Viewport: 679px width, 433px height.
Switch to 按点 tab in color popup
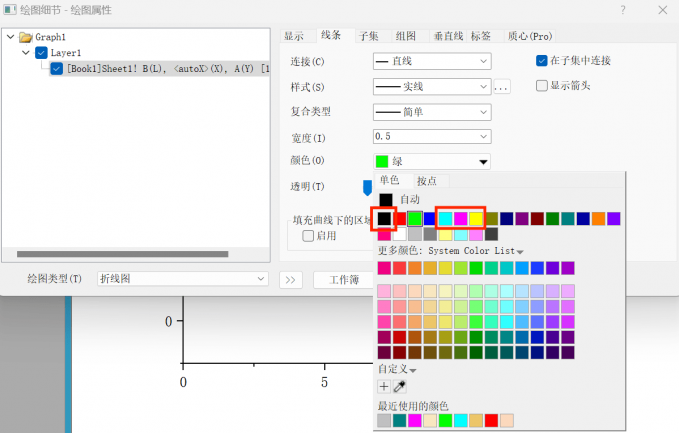(x=427, y=181)
